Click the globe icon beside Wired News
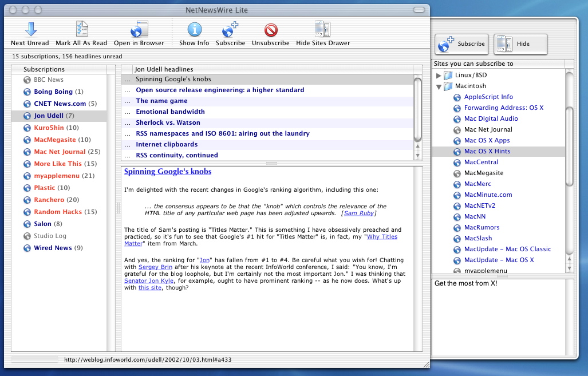The height and width of the screenshot is (376, 588). coord(27,248)
